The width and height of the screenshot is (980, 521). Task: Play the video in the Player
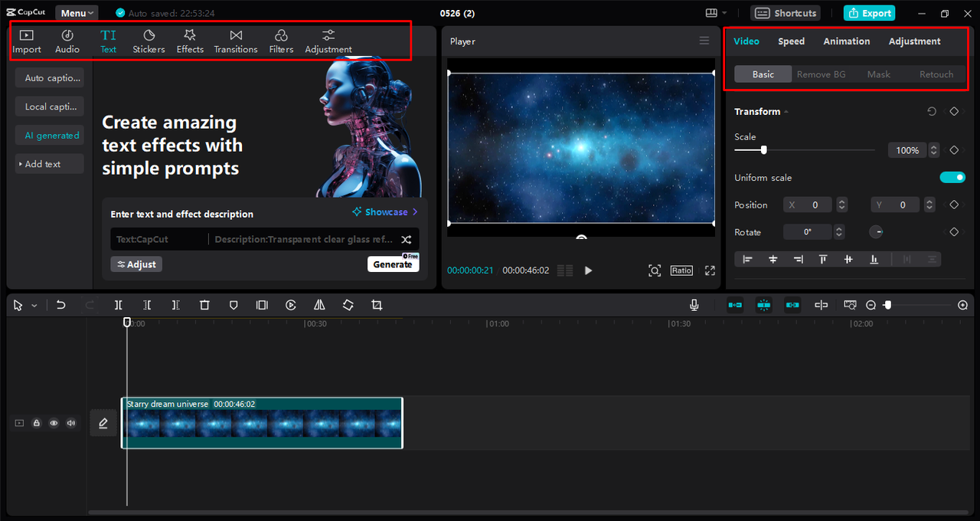[x=588, y=270]
